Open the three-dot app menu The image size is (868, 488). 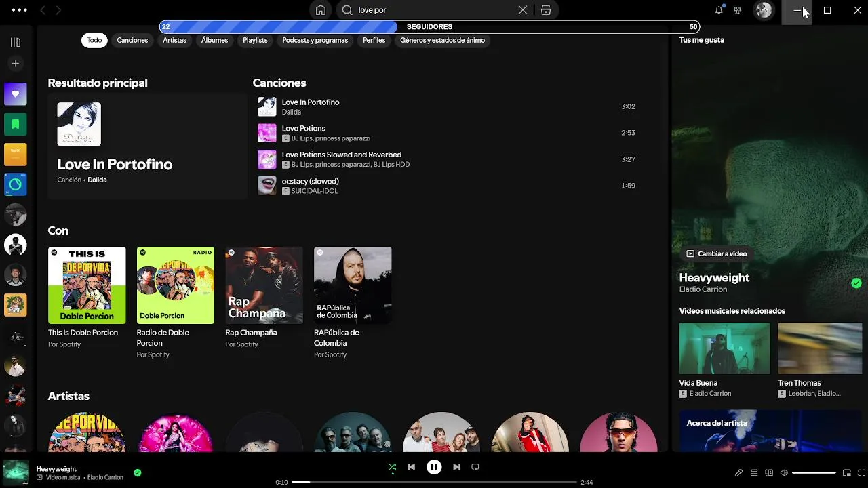(x=20, y=10)
